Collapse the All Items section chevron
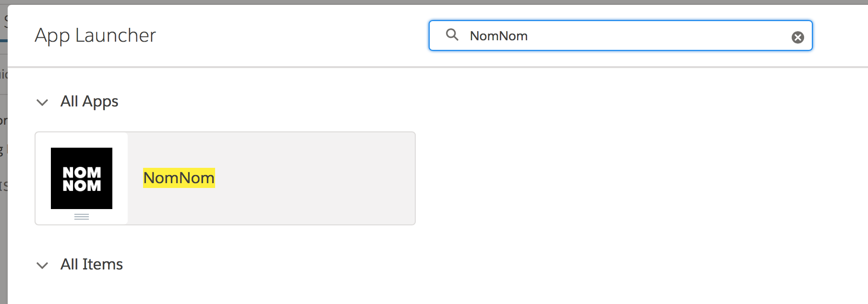 coord(42,265)
